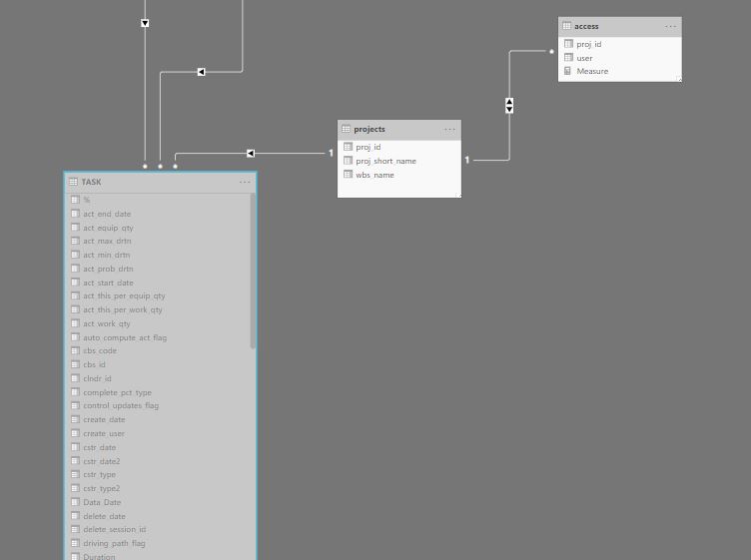Select the access table by its title

click(586, 26)
